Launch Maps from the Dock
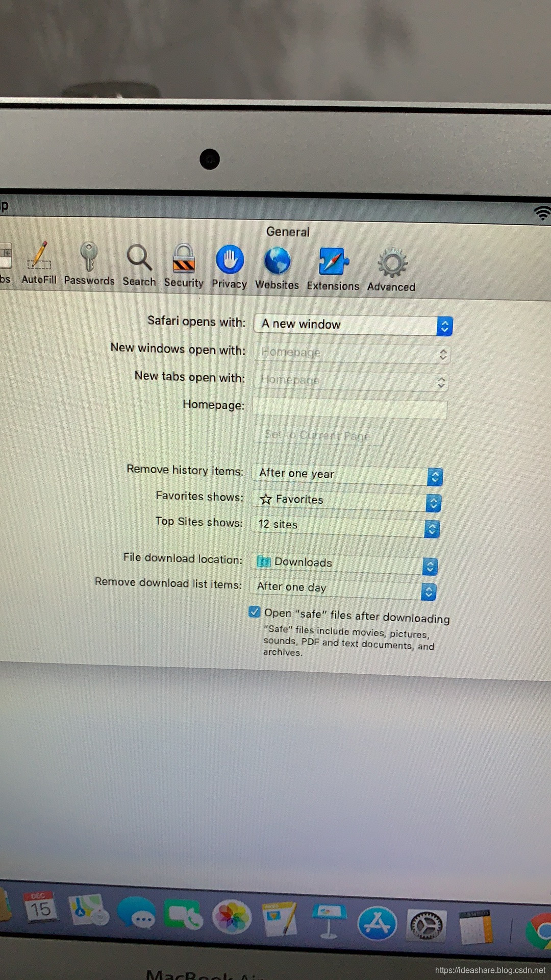551x980 pixels. [88, 911]
